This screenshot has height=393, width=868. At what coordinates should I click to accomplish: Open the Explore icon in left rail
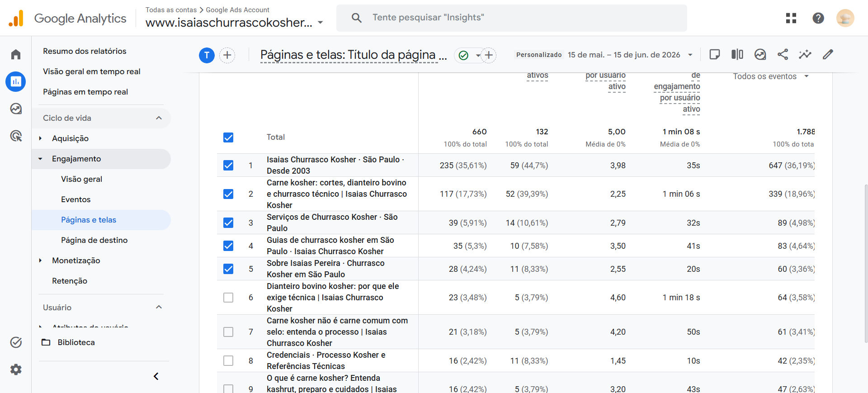pos(16,109)
